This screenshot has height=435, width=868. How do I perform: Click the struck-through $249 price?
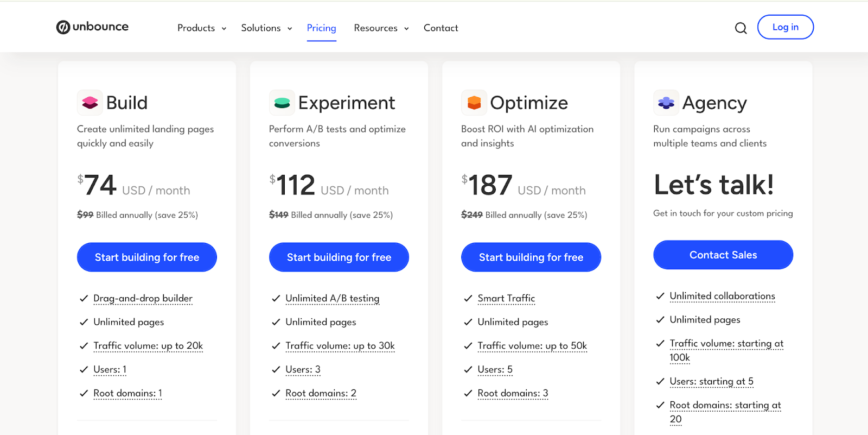coord(472,215)
